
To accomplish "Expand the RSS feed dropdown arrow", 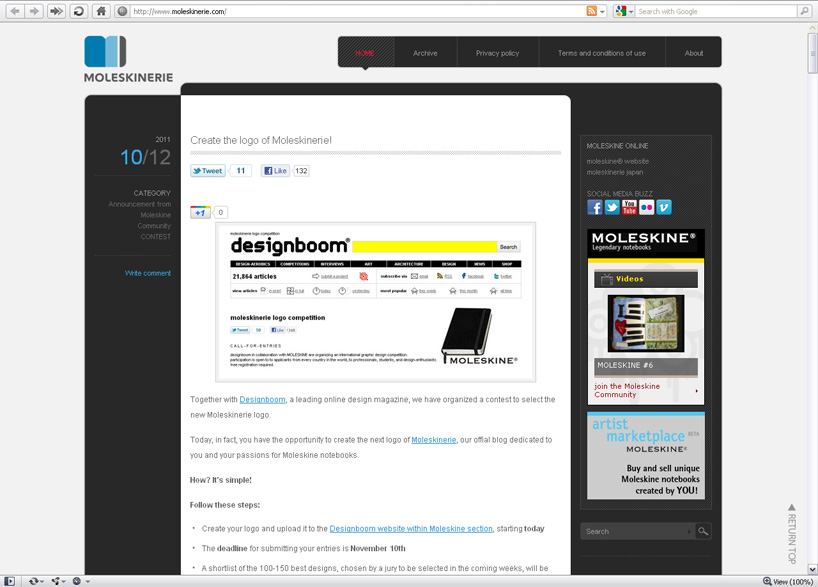I will (x=602, y=11).
